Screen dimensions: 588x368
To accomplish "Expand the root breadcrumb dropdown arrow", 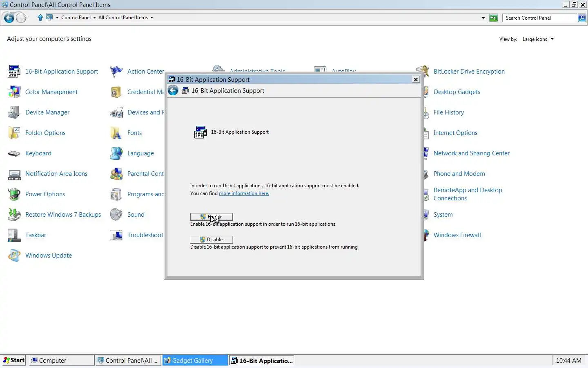I will [x=57, y=18].
